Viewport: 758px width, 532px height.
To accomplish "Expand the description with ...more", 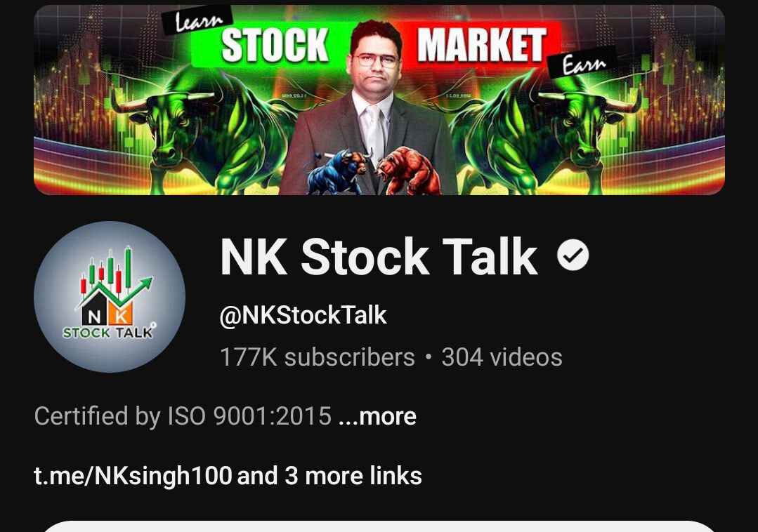I will [377, 417].
